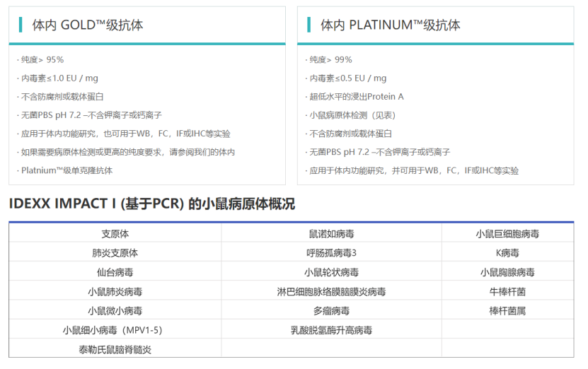Click the Platnium™级单克隆抗体 text
The height and width of the screenshot is (369, 588).
67,170
